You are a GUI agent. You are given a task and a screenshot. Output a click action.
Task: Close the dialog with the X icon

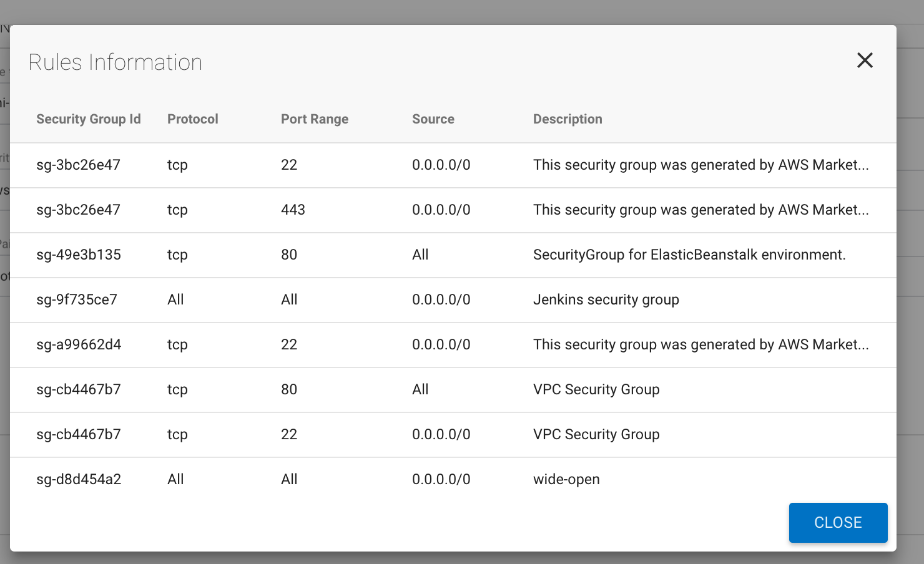pos(865,61)
